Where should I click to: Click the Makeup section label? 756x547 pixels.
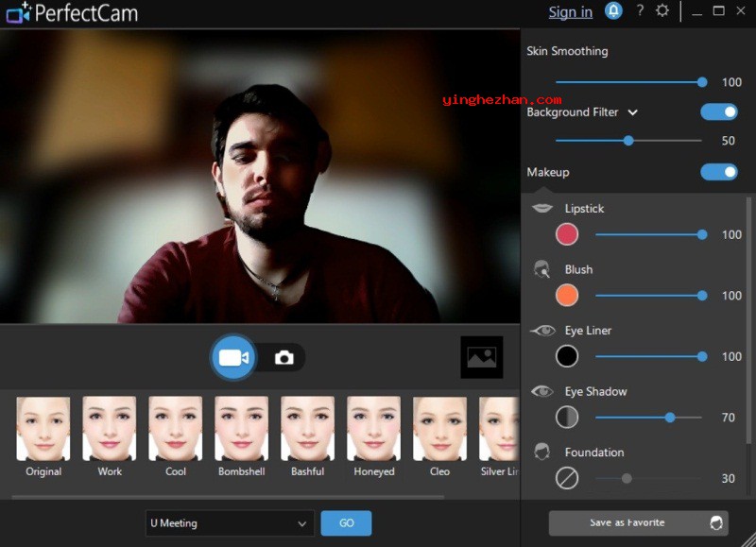pos(548,172)
